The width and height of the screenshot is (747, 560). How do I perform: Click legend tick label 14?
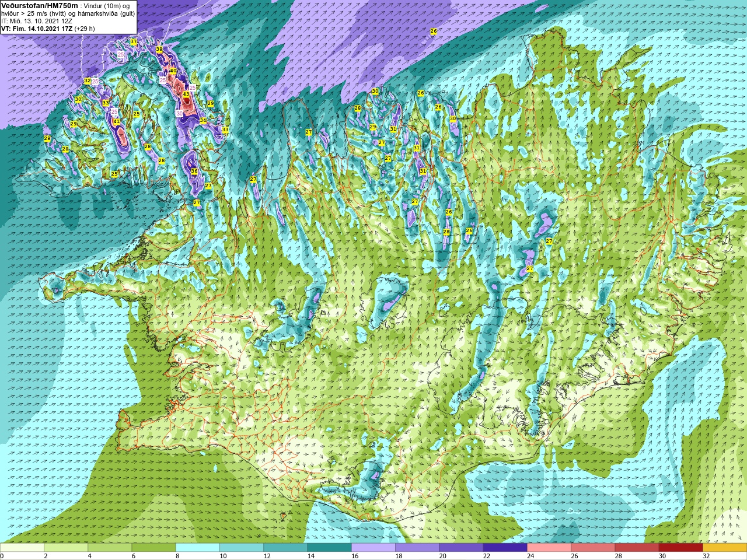tap(311, 556)
